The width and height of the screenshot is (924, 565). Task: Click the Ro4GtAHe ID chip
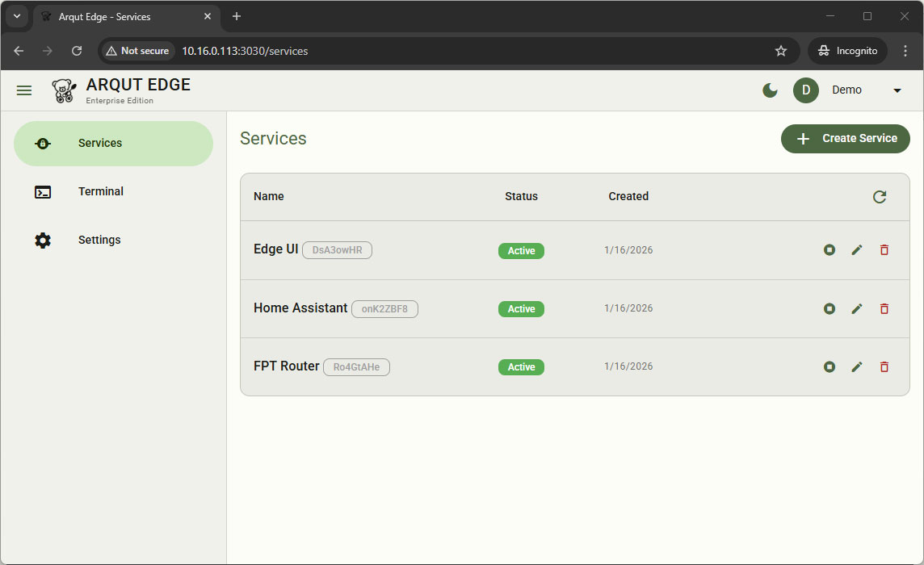356,367
